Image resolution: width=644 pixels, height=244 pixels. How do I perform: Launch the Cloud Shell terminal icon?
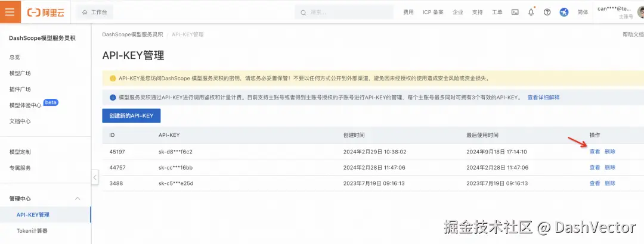pyautogui.click(x=515, y=12)
